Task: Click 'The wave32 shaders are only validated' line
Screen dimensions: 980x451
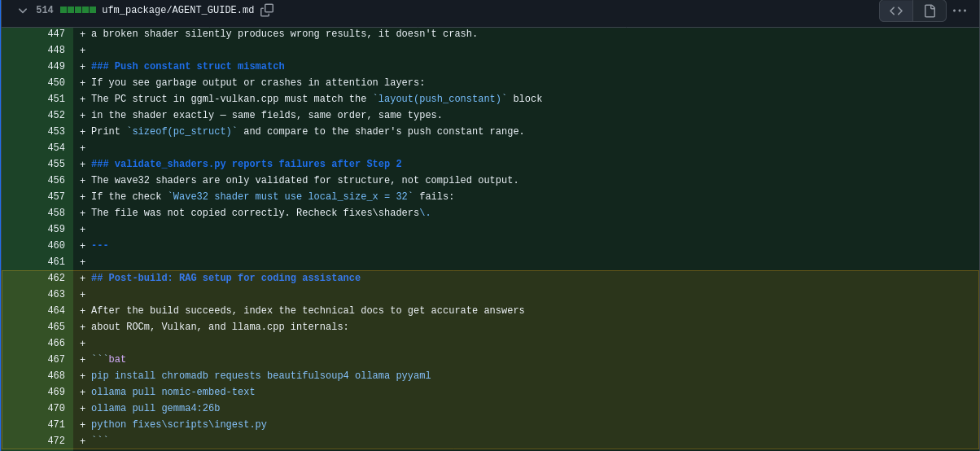Action: (x=304, y=181)
